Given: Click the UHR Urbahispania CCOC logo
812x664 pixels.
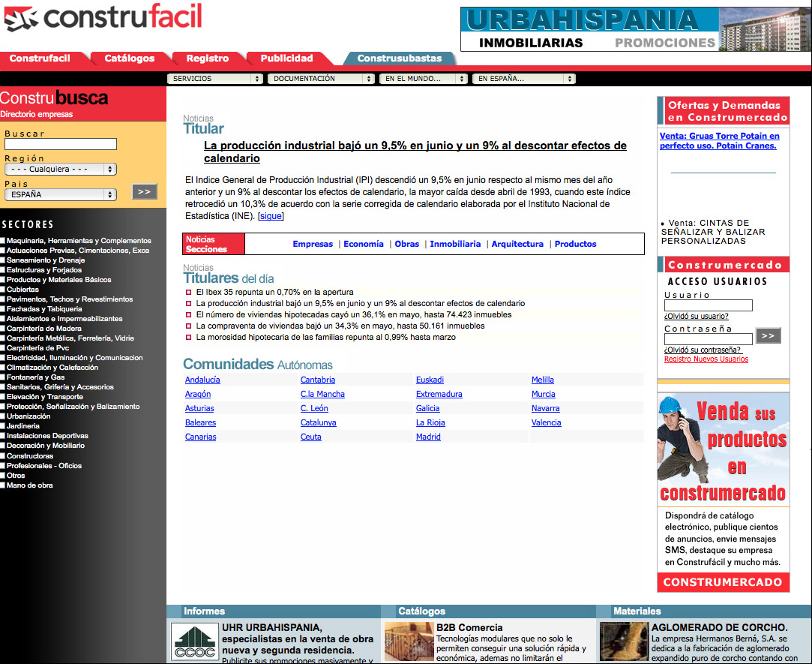Looking at the screenshot, I should pos(194,641).
